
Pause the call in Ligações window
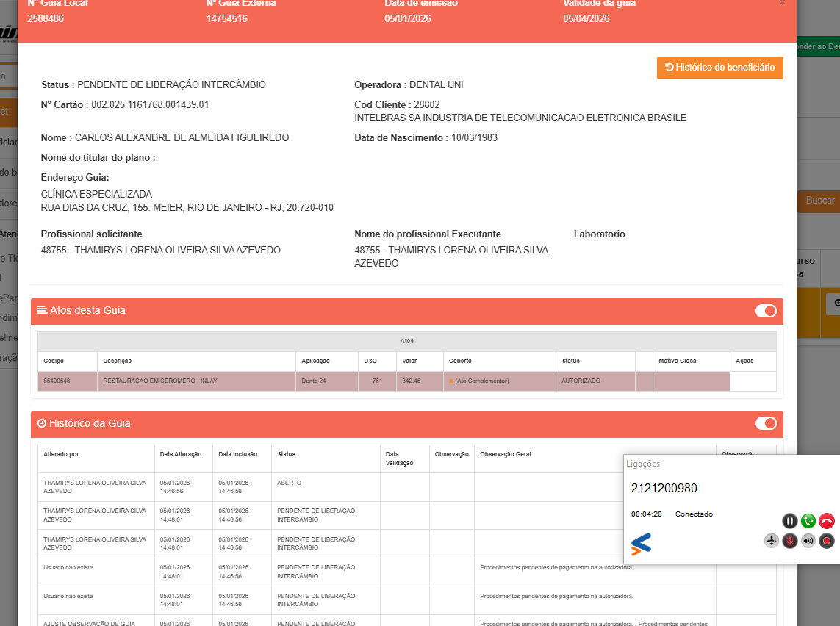[x=789, y=520]
